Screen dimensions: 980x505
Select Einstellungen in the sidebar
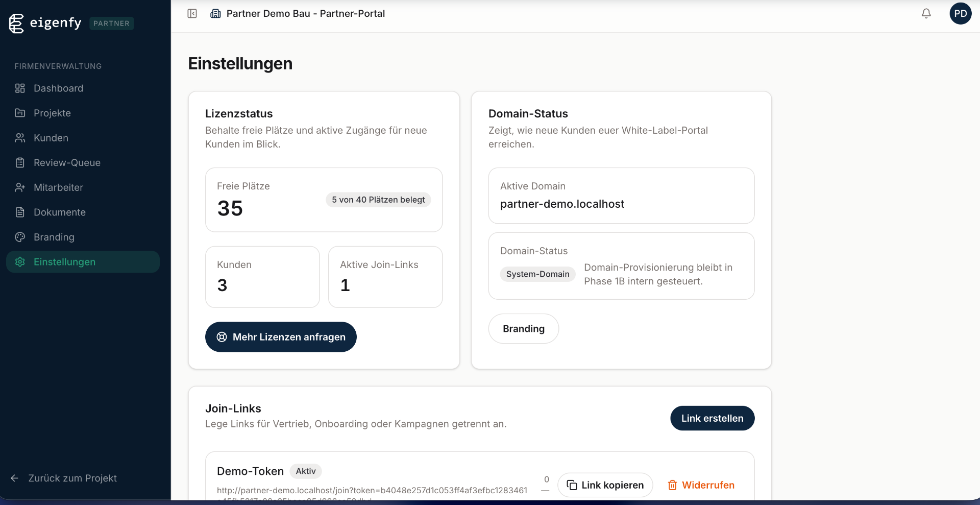pos(64,262)
